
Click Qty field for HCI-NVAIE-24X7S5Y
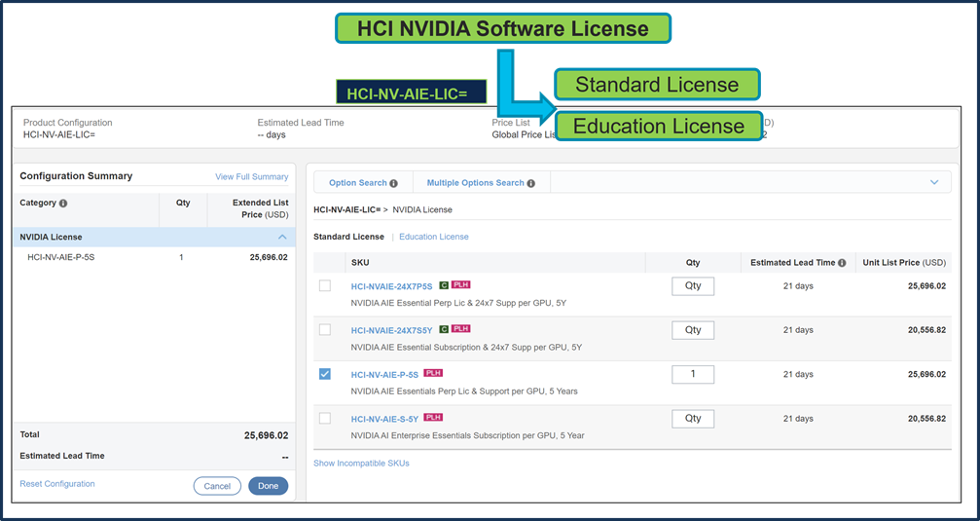coord(693,330)
